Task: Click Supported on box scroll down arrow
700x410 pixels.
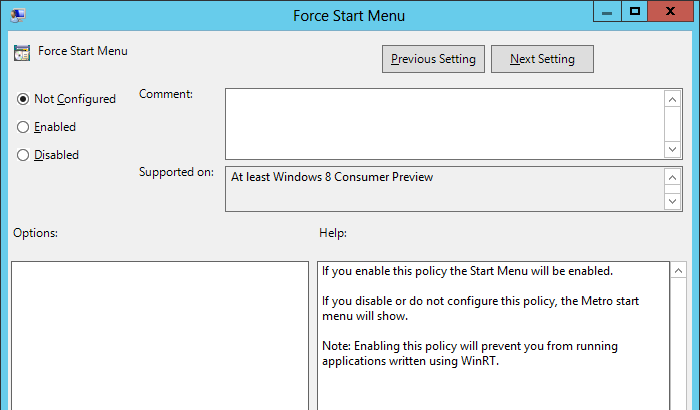Action: pyautogui.click(x=673, y=201)
